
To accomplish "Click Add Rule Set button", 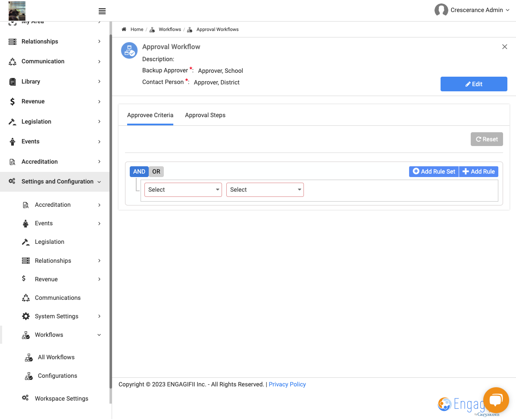I will click(x=434, y=172).
